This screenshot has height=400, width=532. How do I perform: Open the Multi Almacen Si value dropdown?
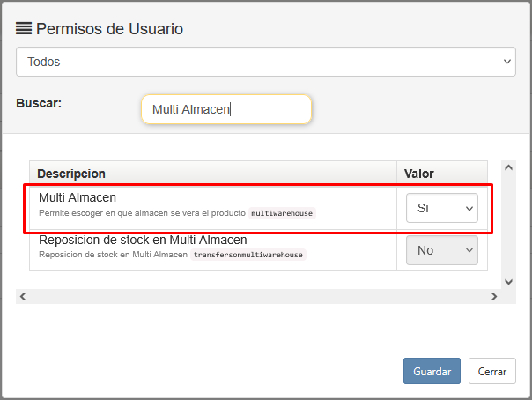(x=442, y=208)
